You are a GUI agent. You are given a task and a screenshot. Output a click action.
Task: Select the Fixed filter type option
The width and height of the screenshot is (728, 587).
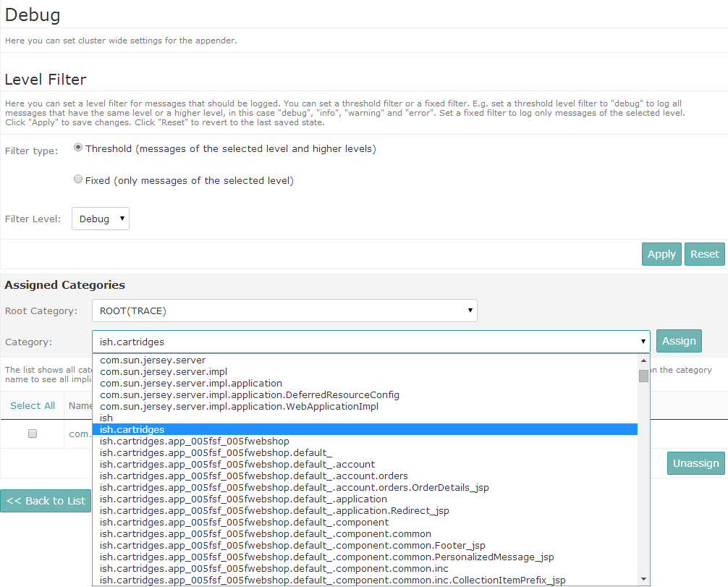pos(78,179)
